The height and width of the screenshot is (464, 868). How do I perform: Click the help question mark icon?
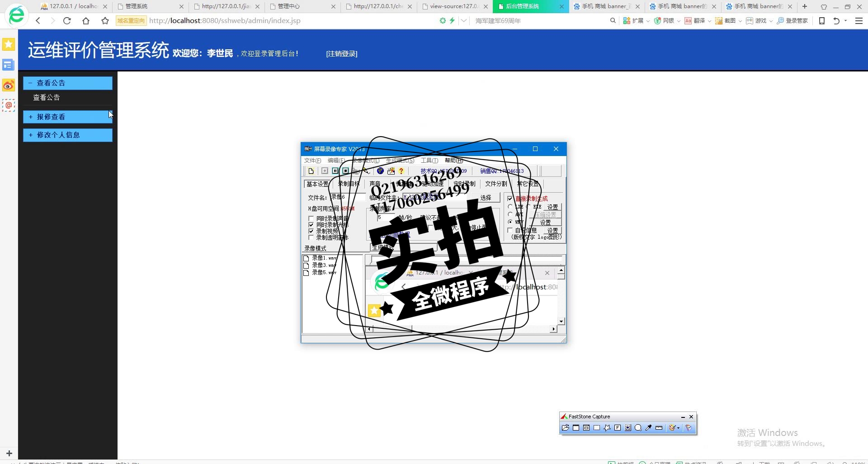click(x=401, y=171)
